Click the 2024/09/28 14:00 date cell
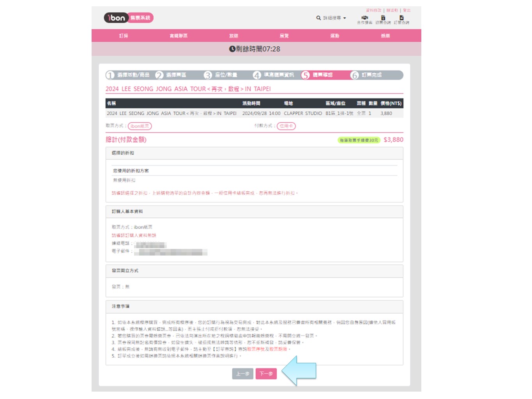This screenshot has width=532, height=399. (x=261, y=113)
